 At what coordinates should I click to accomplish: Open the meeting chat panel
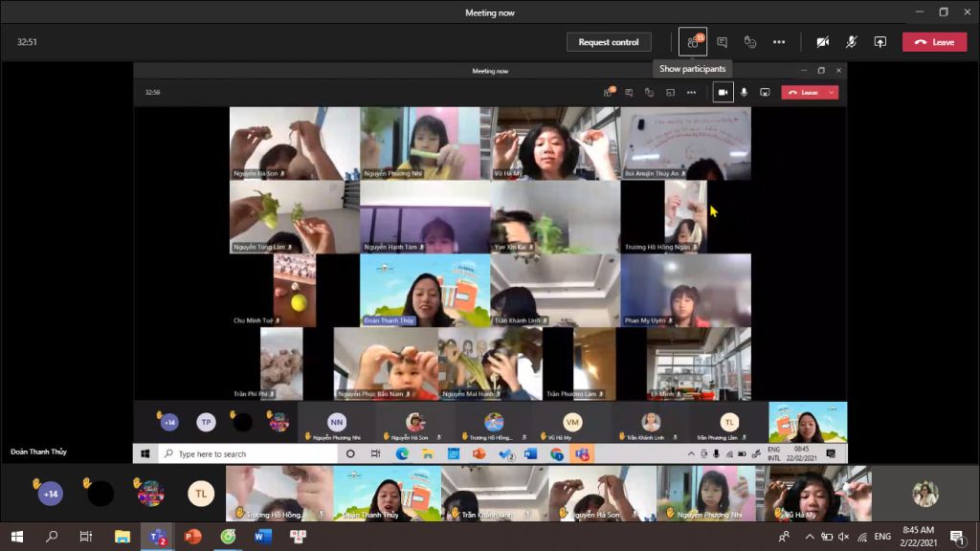click(723, 42)
